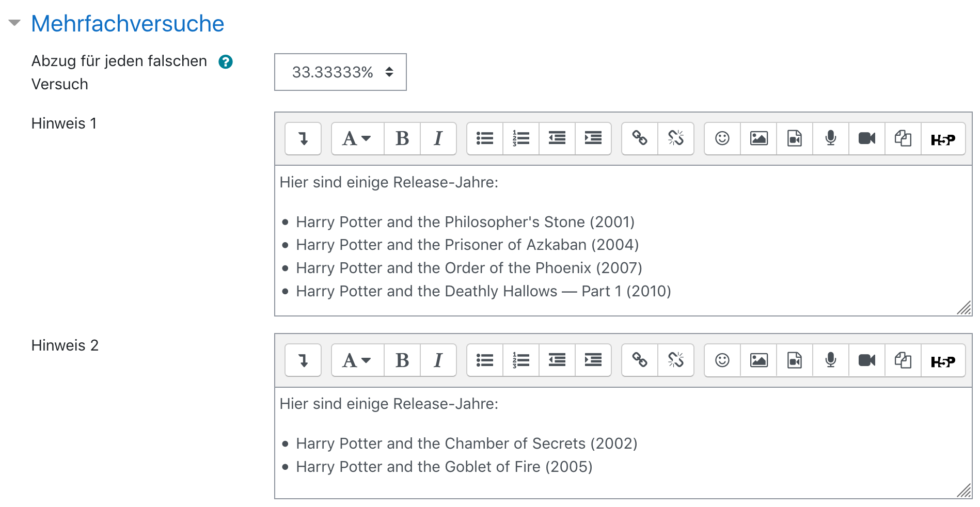This screenshot has height=507, width=980.
Task: Insert an emoticon in Hinweis 1
Action: pos(722,138)
